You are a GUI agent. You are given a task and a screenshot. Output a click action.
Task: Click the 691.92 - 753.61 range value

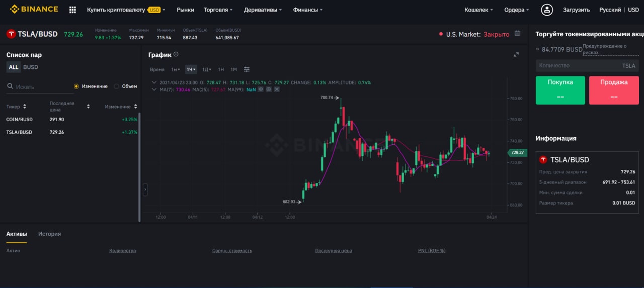coord(618,182)
